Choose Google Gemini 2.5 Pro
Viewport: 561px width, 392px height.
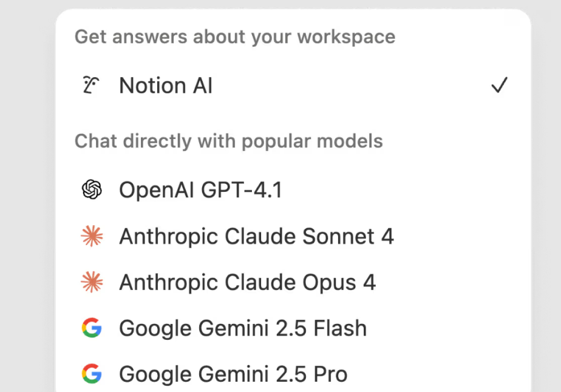[234, 374]
